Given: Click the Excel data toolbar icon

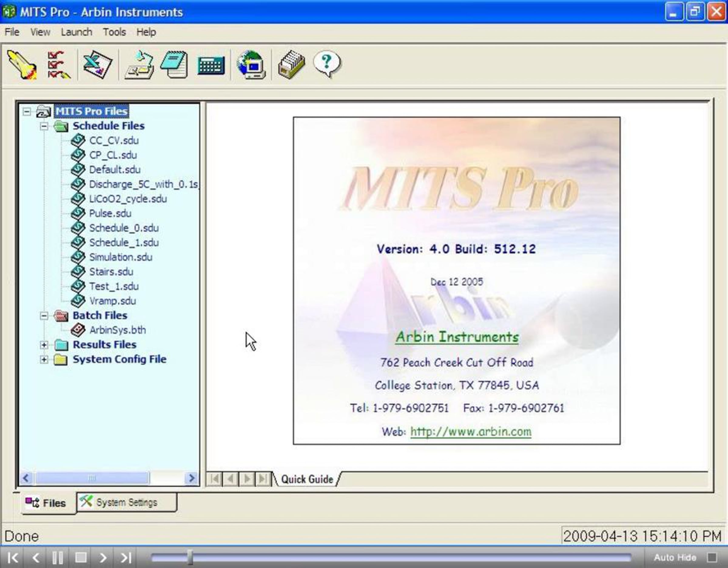Looking at the screenshot, I should tap(97, 65).
